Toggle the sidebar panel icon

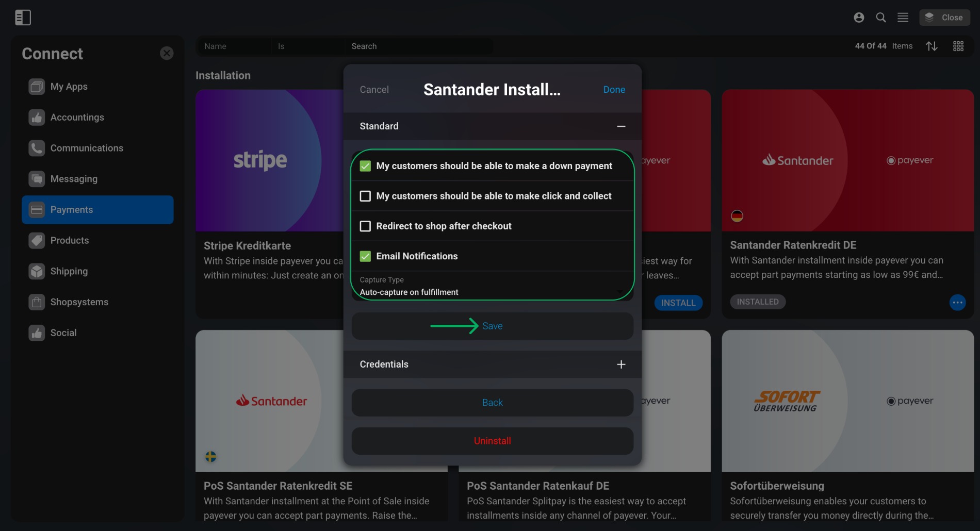(x=23, y=18)
